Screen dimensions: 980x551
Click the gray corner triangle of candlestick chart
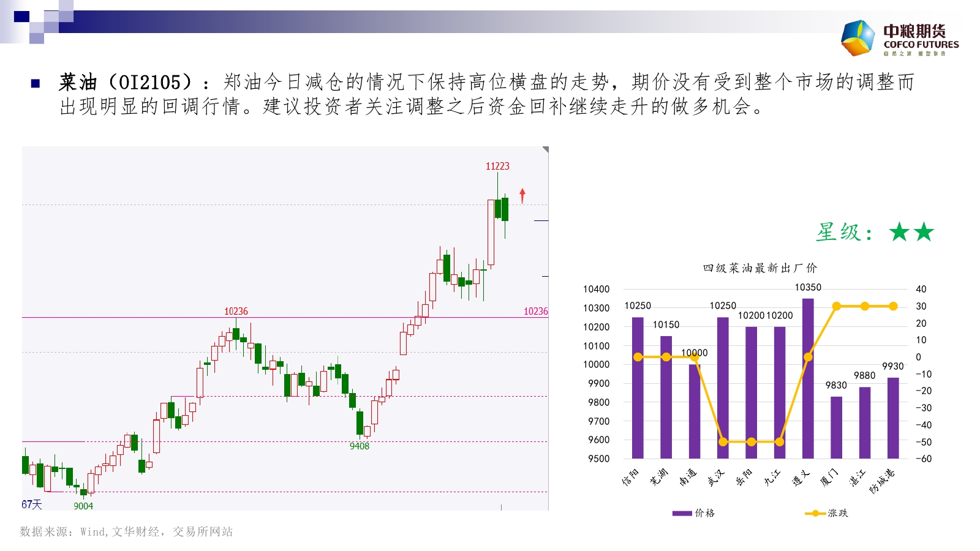(545, 149)
